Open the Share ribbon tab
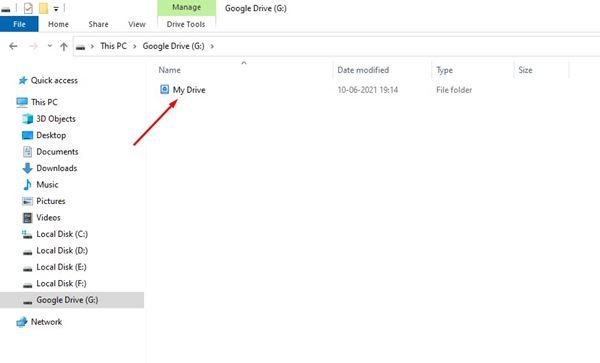Screen dimensions: 600x363 (98, 24)
